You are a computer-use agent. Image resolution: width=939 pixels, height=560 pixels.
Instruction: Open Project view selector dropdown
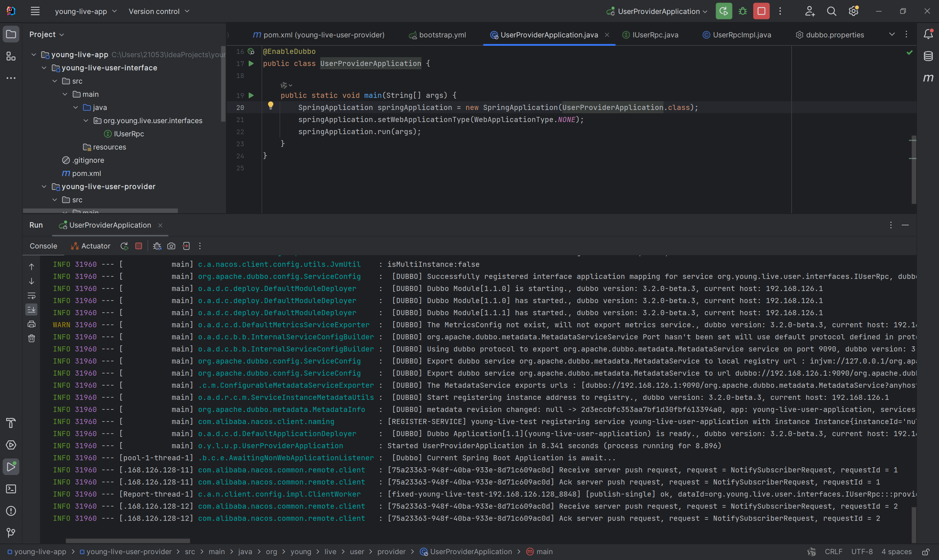[x=47, y=34]
